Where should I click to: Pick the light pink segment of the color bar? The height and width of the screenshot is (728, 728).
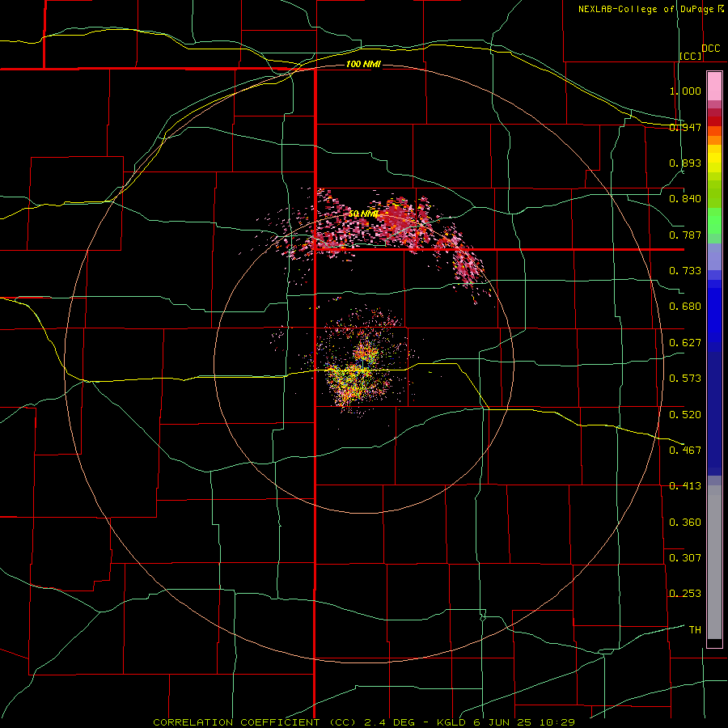(x=714, y=87)
